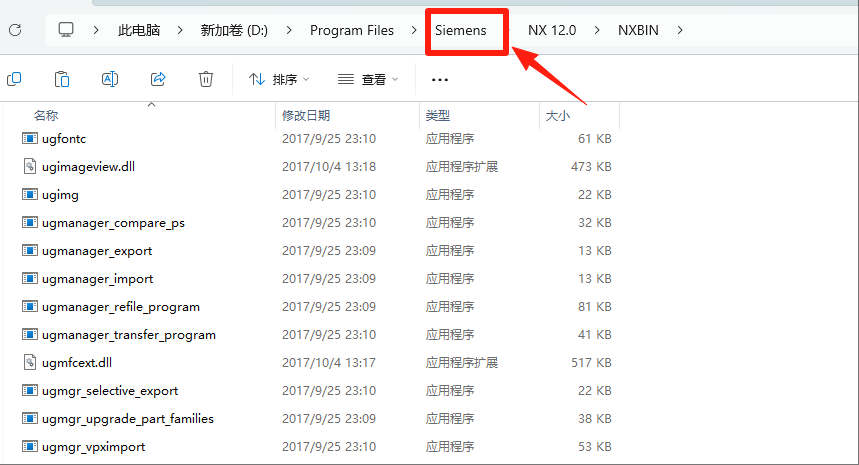Open the 排序 sort dropdown

coord(279,79)
